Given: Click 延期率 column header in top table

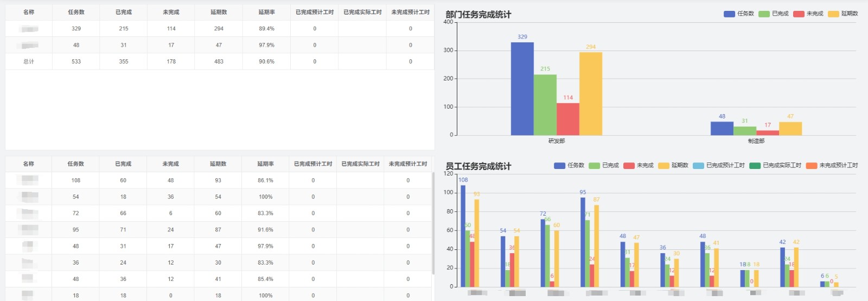Looking at the screenshot, I should pyautogui.click(x=266, y=12).
